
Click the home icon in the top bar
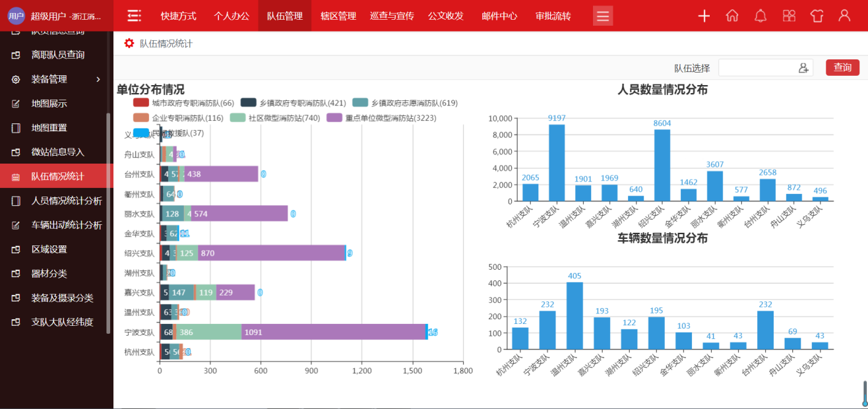(x=732, y=16)
